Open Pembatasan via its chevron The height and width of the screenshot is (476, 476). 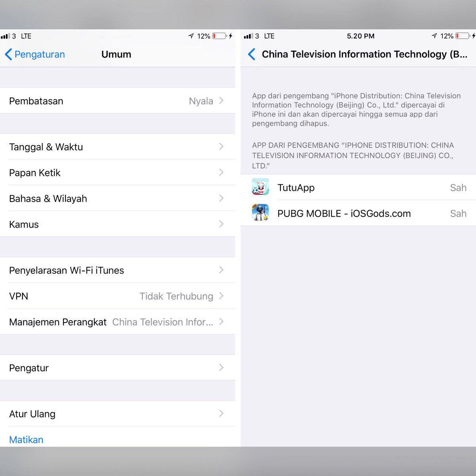tap(221, 101)
